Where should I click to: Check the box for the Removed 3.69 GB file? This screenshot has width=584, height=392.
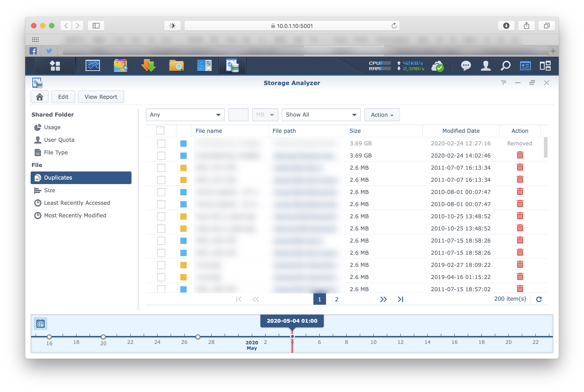coord(161,144)
